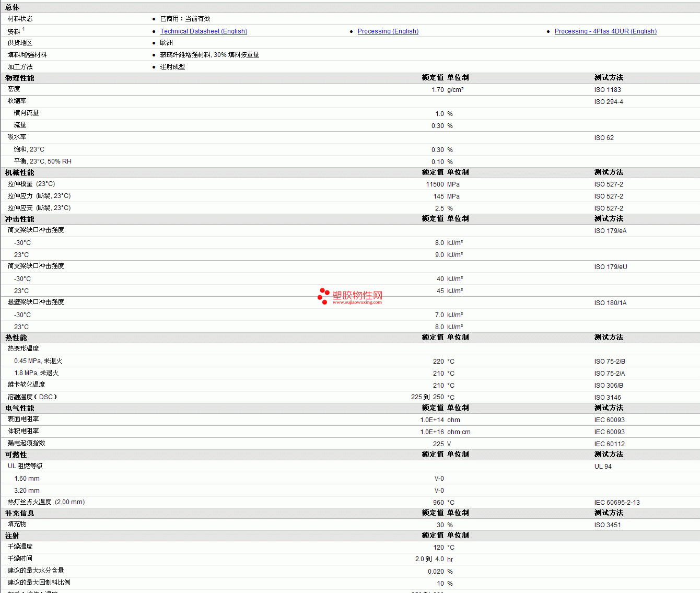Select the '1.8 MPa, 未退火' row label
The width and height of the screenshot is (700, 593).
(x=36, y=373)
